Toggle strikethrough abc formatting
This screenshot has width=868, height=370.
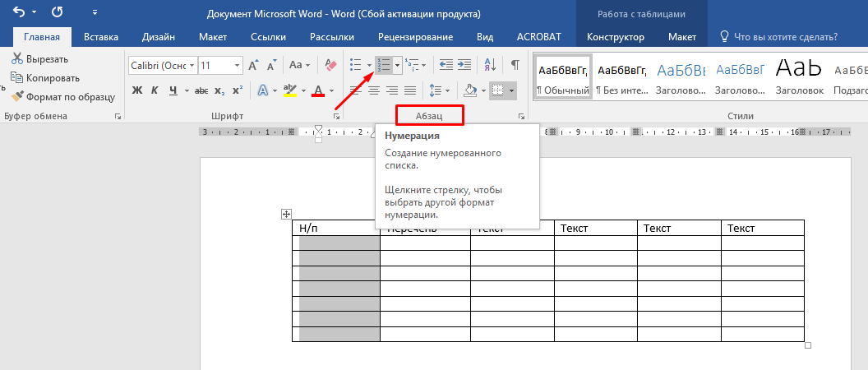click(201, 90)
